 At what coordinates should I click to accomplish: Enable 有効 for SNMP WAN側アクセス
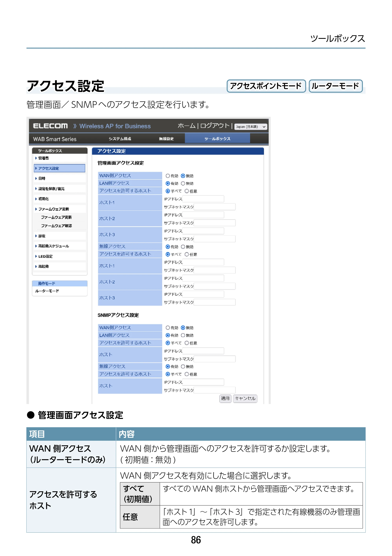(x=168, y=328)
